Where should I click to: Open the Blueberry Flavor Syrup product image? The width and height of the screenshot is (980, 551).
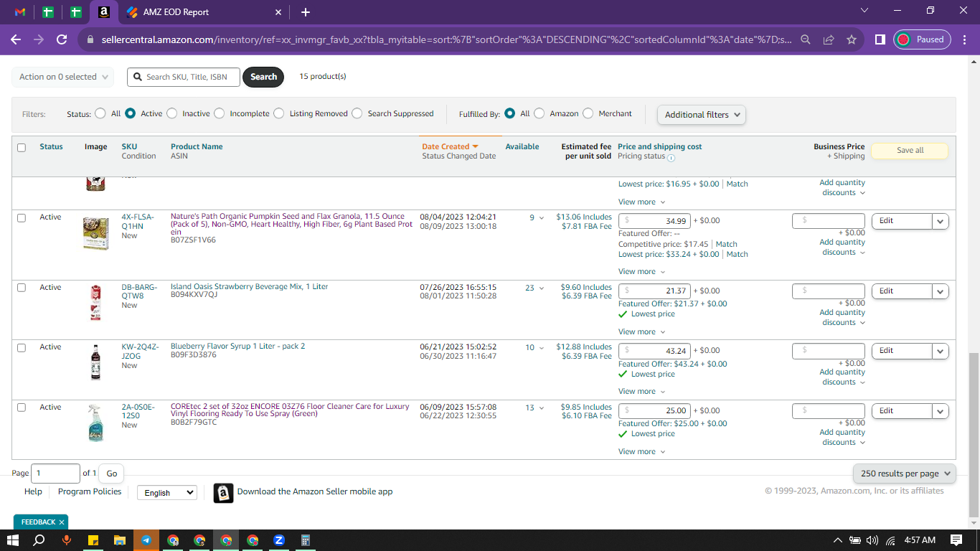(95, 362)
